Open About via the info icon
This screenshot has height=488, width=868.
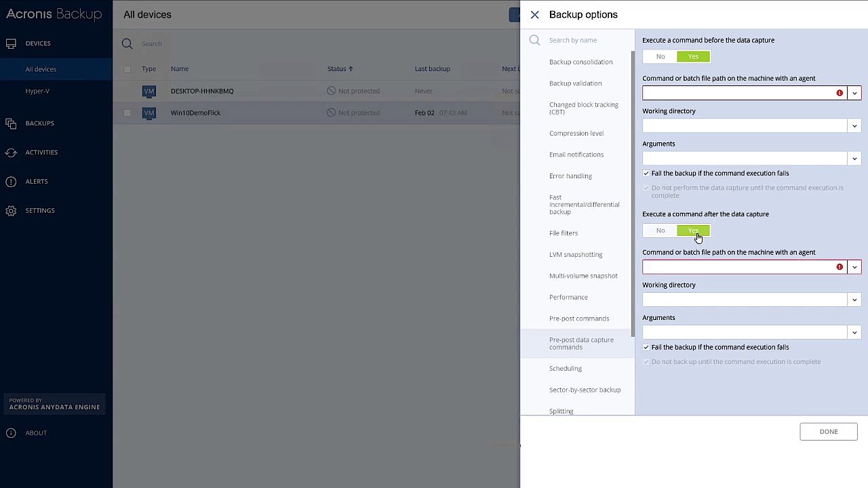(11, 433)
